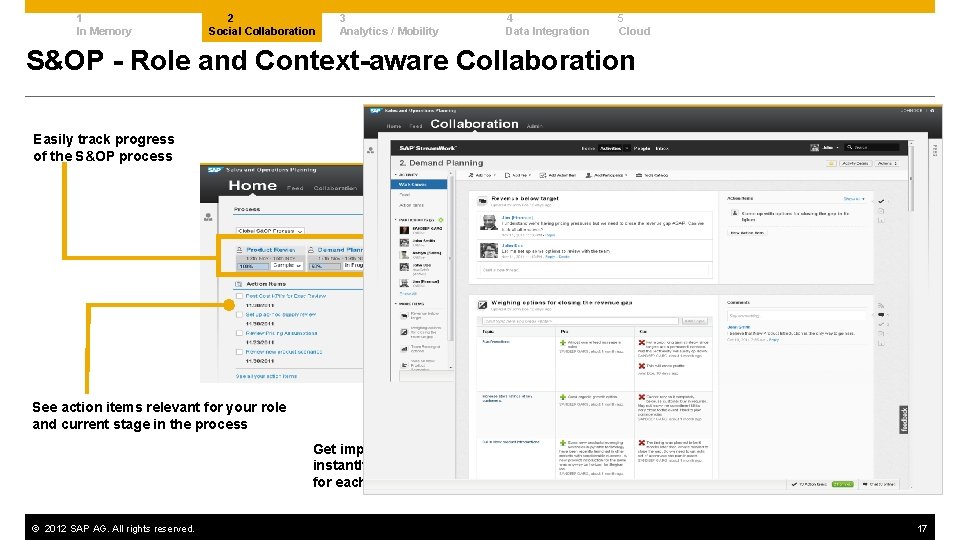
Task: Click the Activity Details button
Action: tap(855, 163)
